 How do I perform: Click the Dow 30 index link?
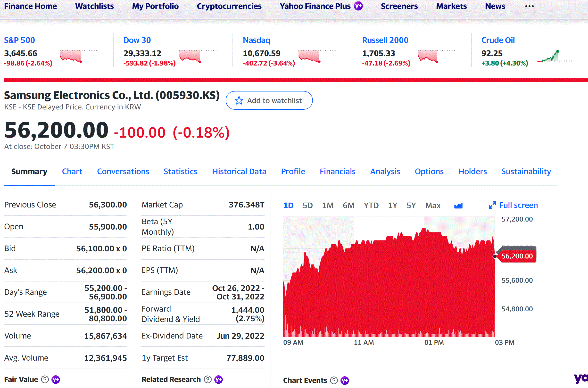pos(137,40)
